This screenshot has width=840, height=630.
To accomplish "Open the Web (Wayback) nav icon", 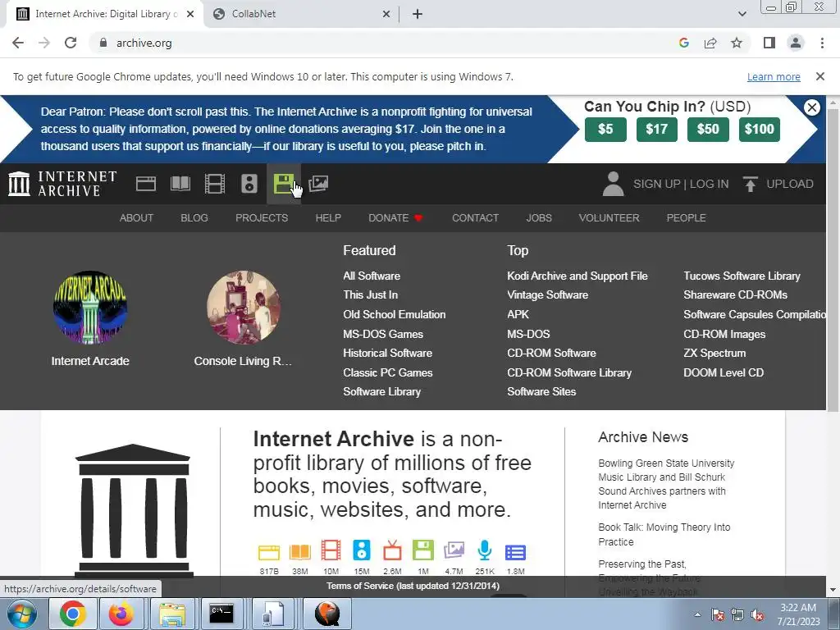I will (146, 184).
